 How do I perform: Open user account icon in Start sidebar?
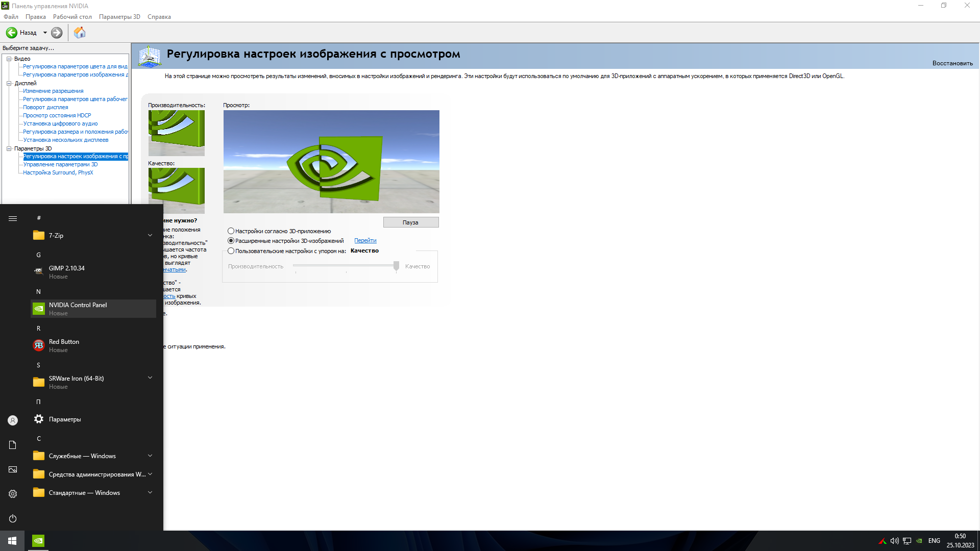(13, 420)
